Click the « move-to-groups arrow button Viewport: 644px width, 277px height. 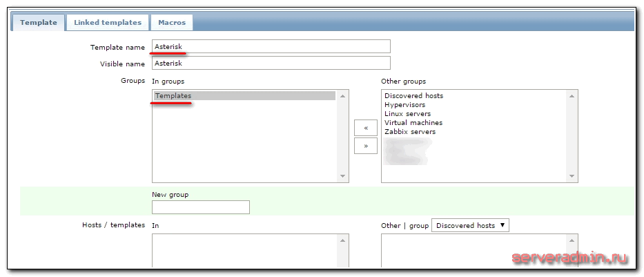365,128
